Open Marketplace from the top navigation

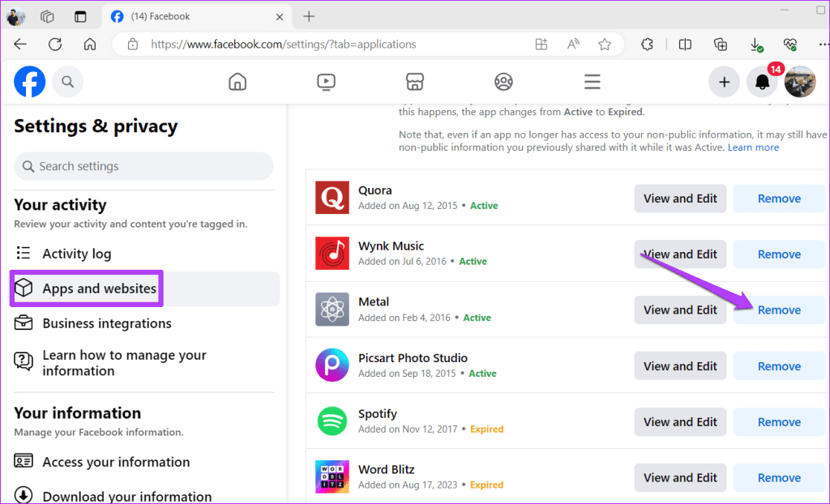(x=414, y=81)
